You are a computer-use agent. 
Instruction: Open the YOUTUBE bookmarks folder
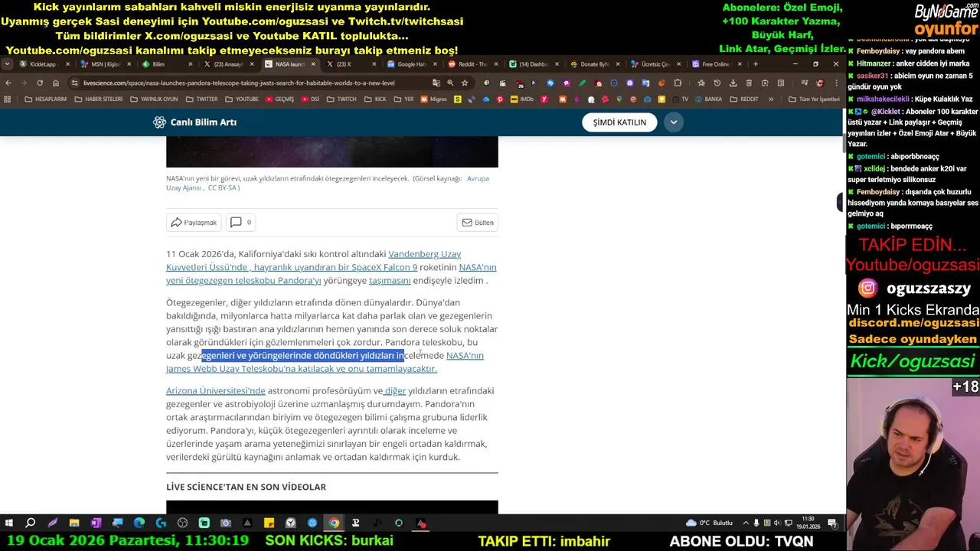(242, 99)
